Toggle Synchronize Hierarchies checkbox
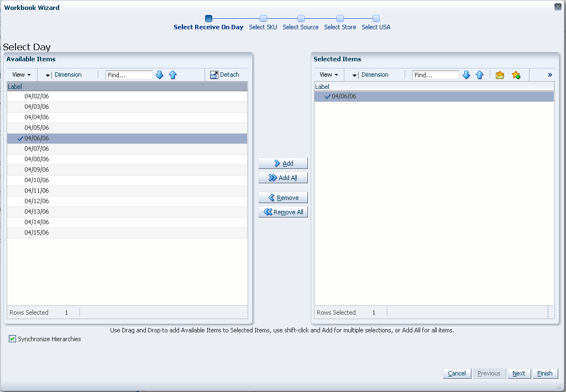The height and width of the screenshot is (392, 566). click(x=13, y=338)
